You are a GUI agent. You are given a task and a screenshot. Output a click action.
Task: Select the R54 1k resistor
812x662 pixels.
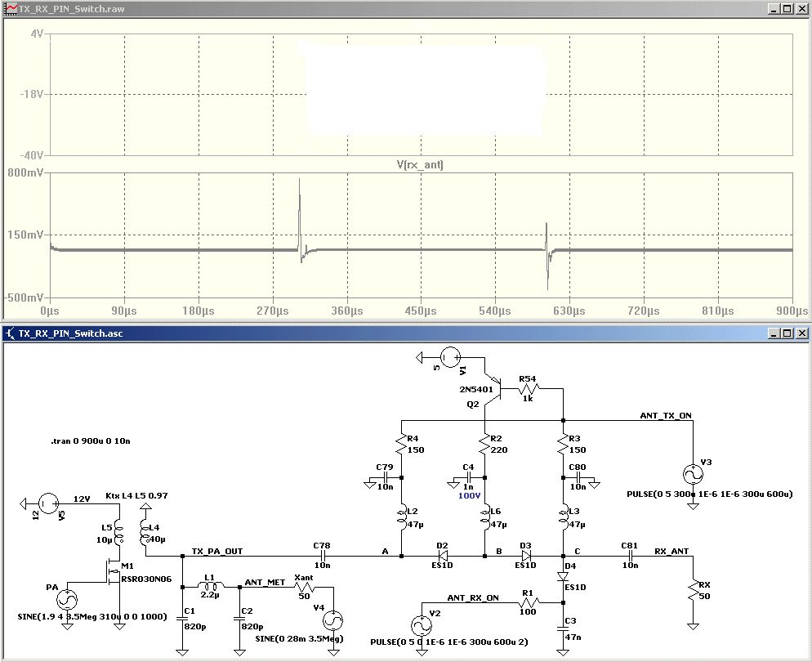click(x=528, y=390)
